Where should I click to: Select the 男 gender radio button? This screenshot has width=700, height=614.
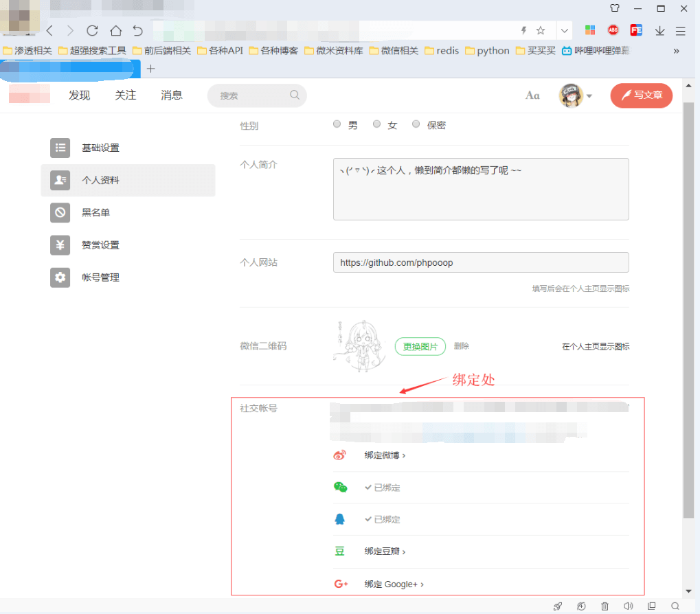pos(337,124)
